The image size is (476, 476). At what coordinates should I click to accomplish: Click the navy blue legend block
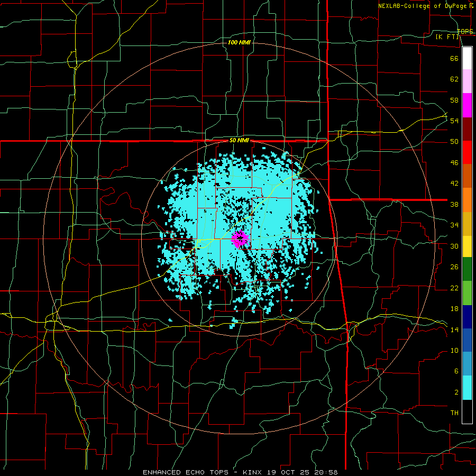click(x=467, y=317)
